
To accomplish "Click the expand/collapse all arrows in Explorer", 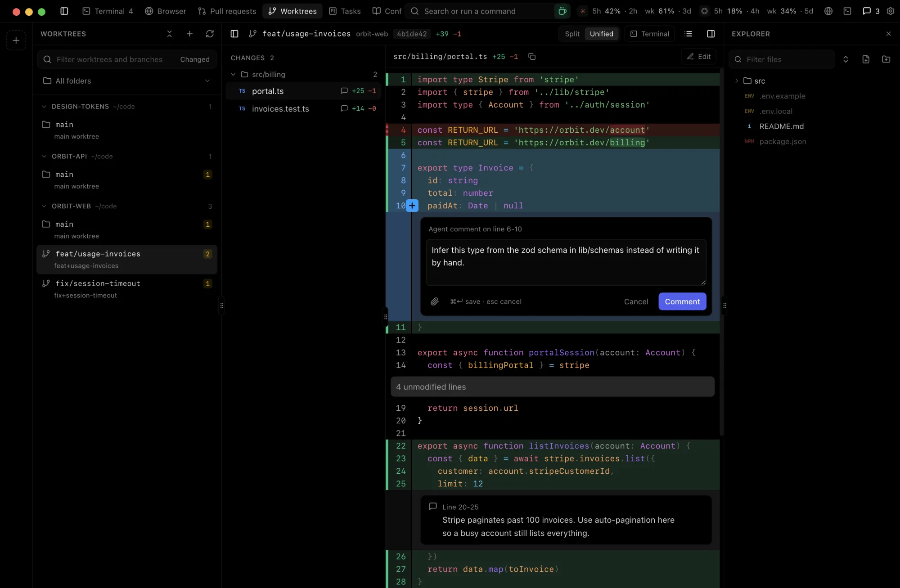I will pyautogui.click(x=846, y=59).
